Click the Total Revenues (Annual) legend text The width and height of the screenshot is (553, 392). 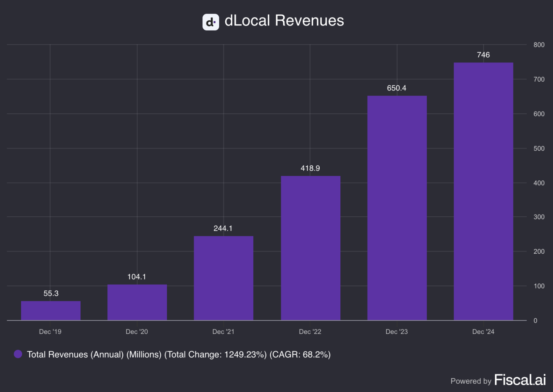click(x=179, y=355)
